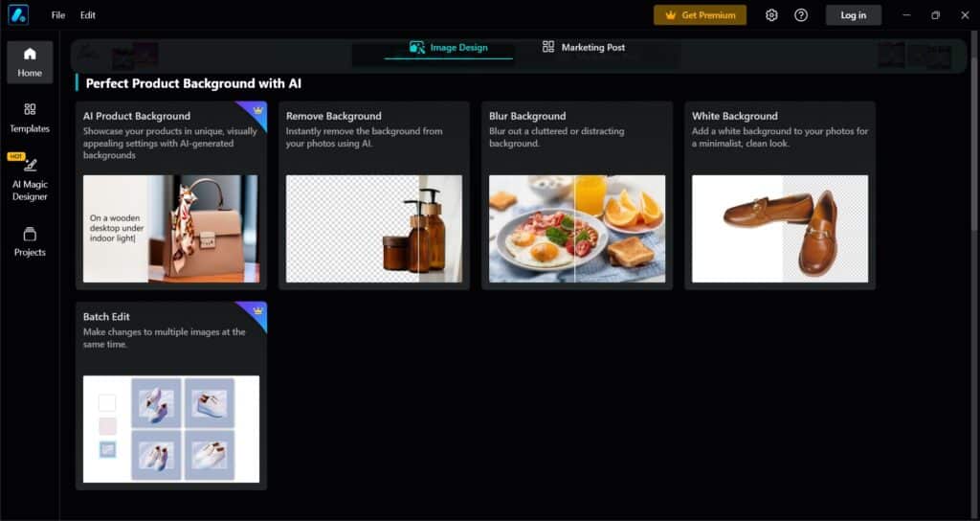Select the Batch Edit title
This screenshot has height=521, width=980.
106,316
